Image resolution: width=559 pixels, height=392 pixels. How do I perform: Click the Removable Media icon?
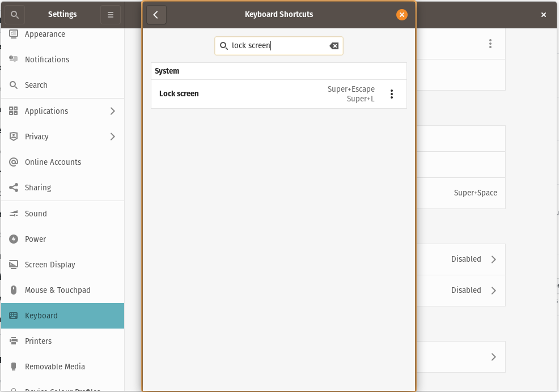[14, 367]
